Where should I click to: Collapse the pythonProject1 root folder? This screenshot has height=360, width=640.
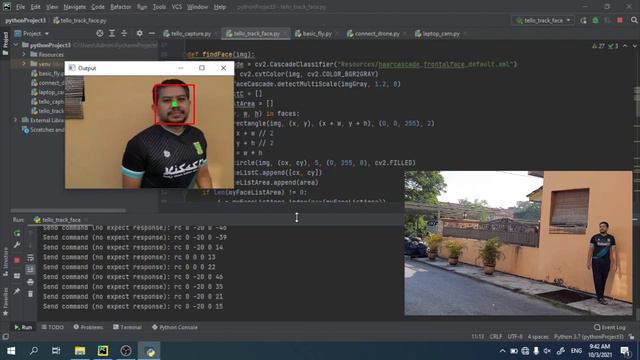click(x=16, y=44)
